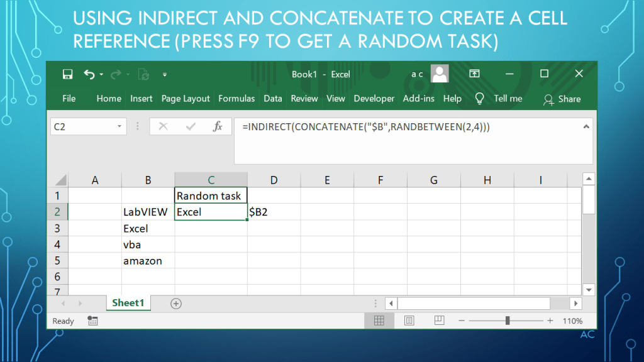Click the user account avatar icon
644x362 pixels.
pos(440,74)
